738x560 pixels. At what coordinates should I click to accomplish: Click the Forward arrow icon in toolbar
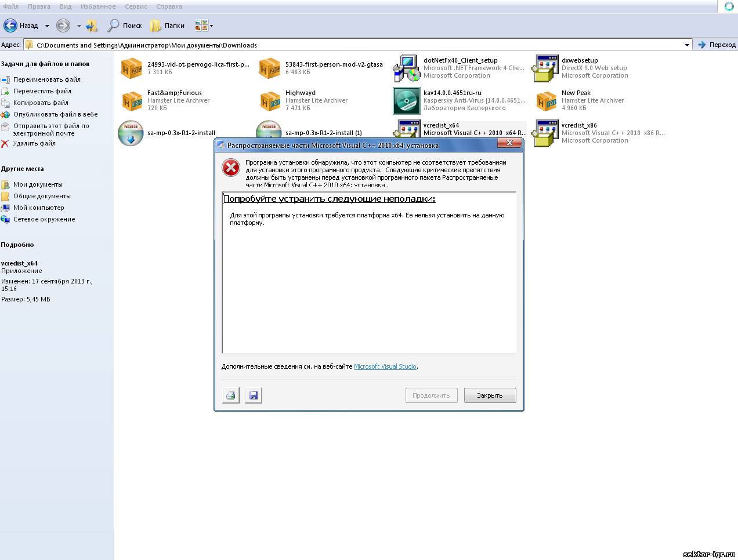pyautogui.click(x=63, y=26)
